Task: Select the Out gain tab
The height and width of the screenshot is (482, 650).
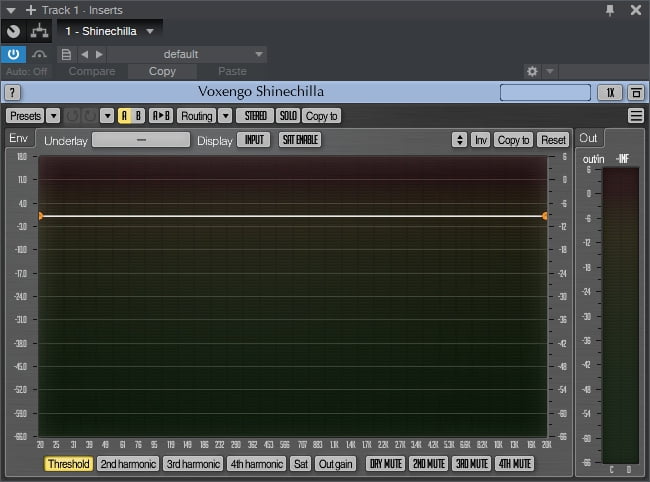Action: 335,463
